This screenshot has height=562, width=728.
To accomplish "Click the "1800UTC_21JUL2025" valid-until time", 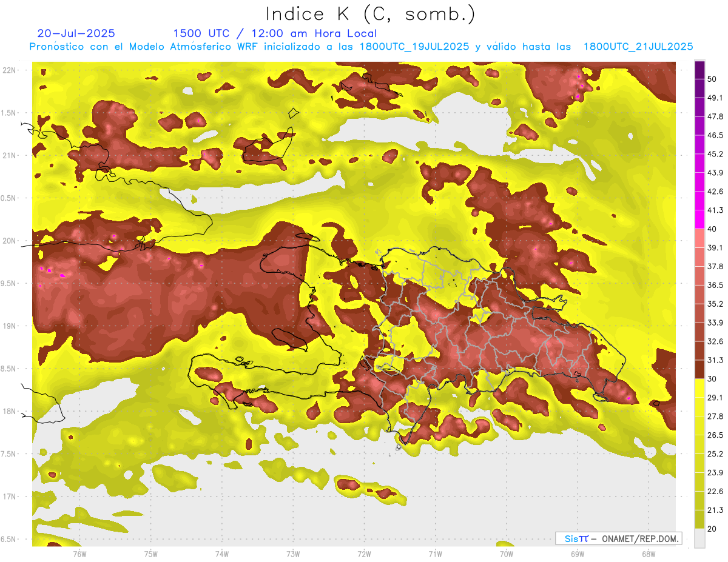I will click(x=638, y=47).
